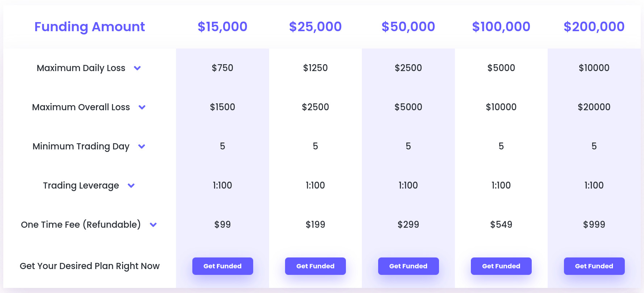Select the $15,000 column header
The image size is (644, 293).
click(222, 26)
